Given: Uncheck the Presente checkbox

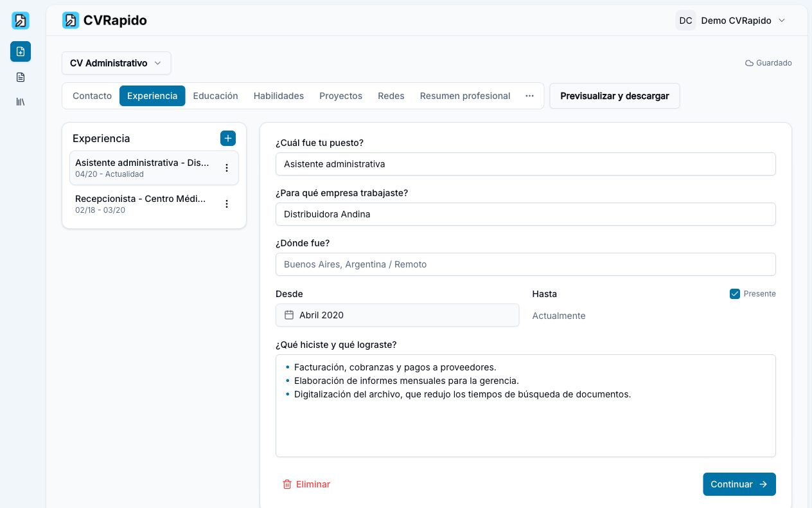Looking at the screenshot, I should point(735,294).
